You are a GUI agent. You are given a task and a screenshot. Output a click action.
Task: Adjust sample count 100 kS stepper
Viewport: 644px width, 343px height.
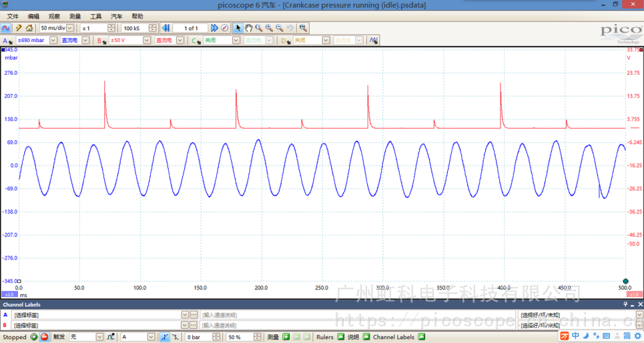152,28
